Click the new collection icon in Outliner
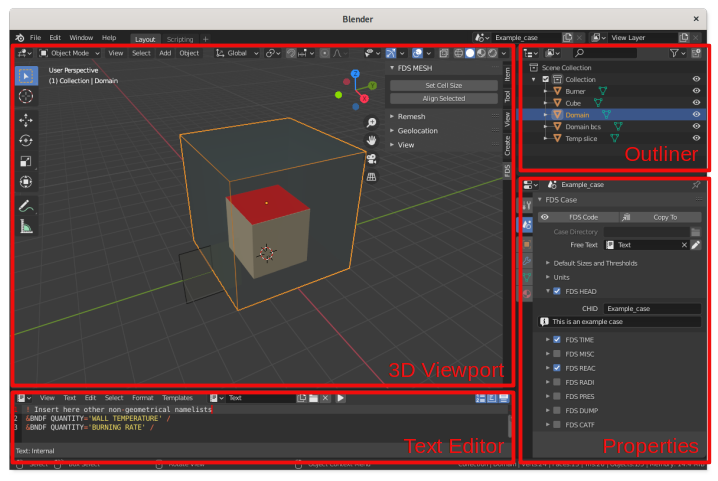The width and height of the screenshot is (718, 481). 696,53
